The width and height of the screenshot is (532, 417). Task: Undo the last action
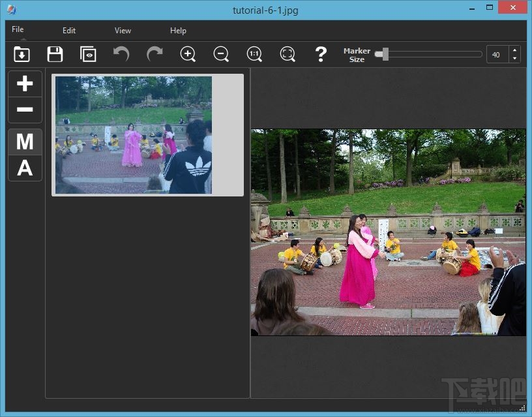(121, 54)
